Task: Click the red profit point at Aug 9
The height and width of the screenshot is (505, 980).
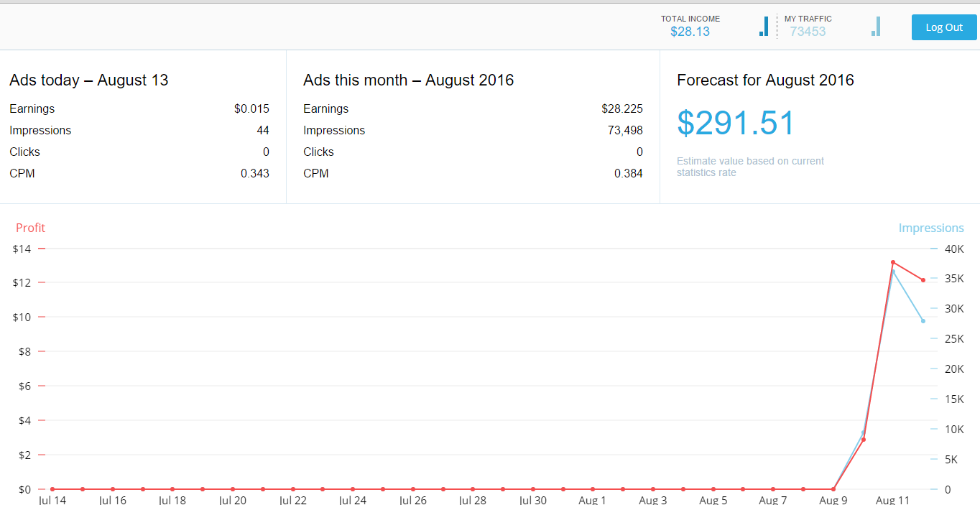Action: click(833, 489)
